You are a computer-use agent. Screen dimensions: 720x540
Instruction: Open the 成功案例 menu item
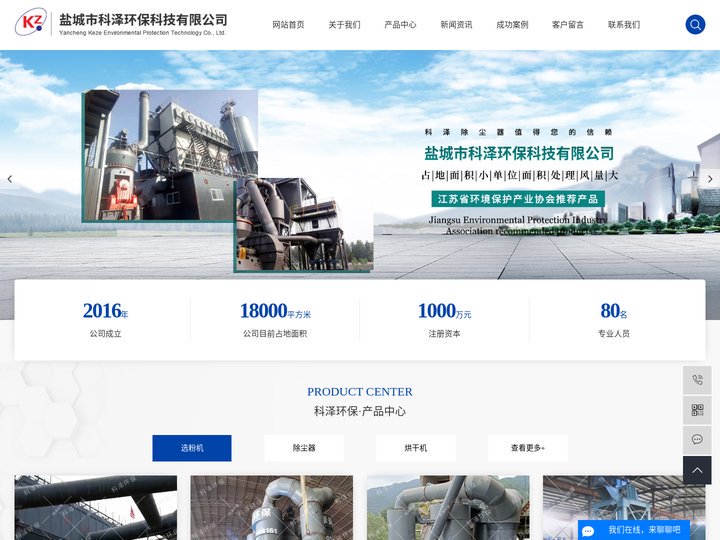pos(512,25)
